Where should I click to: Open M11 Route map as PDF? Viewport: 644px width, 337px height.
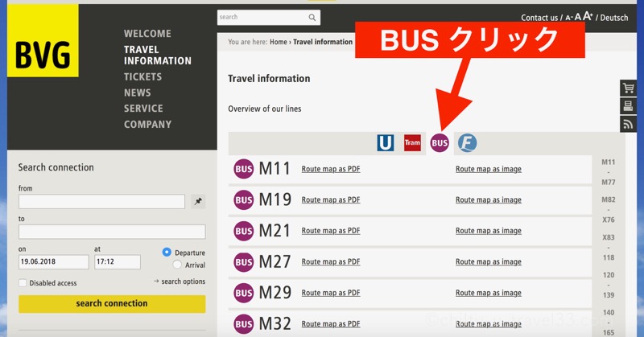[331, 169]
